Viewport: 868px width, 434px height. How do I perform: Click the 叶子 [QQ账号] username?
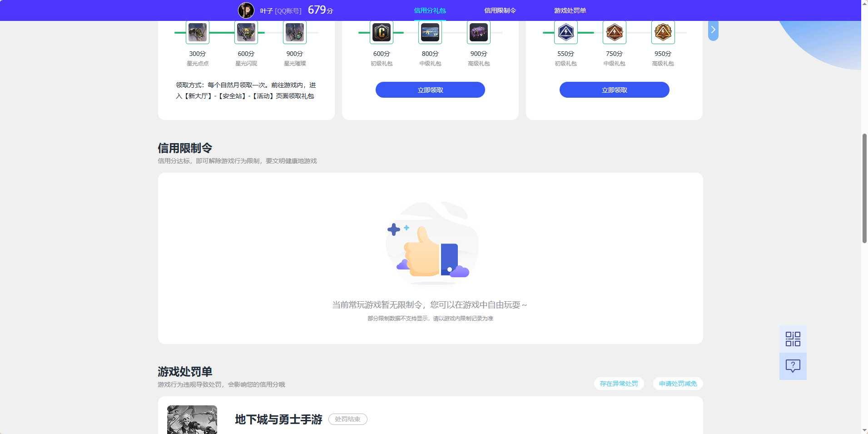coord(281,11)
